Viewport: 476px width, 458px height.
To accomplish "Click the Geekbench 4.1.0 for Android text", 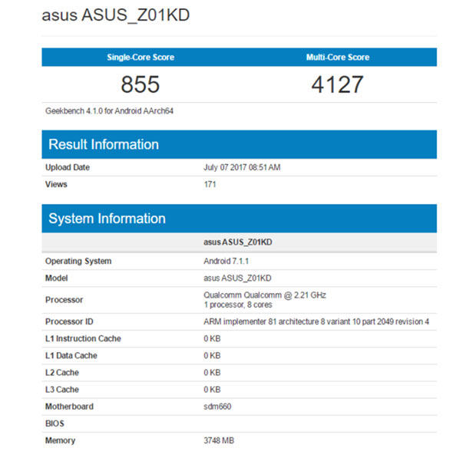I will [x=111, y=111].
